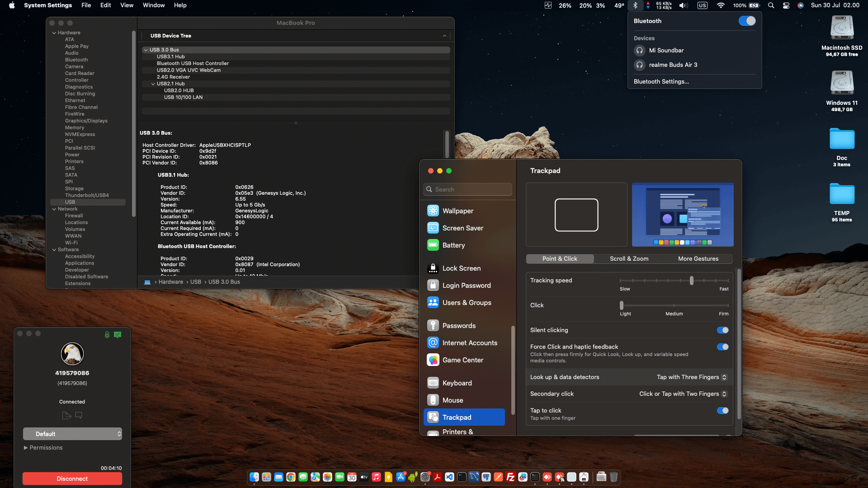Select the Point & Click tab
This screenshot has width=868, height=488.
click(560, 258)
